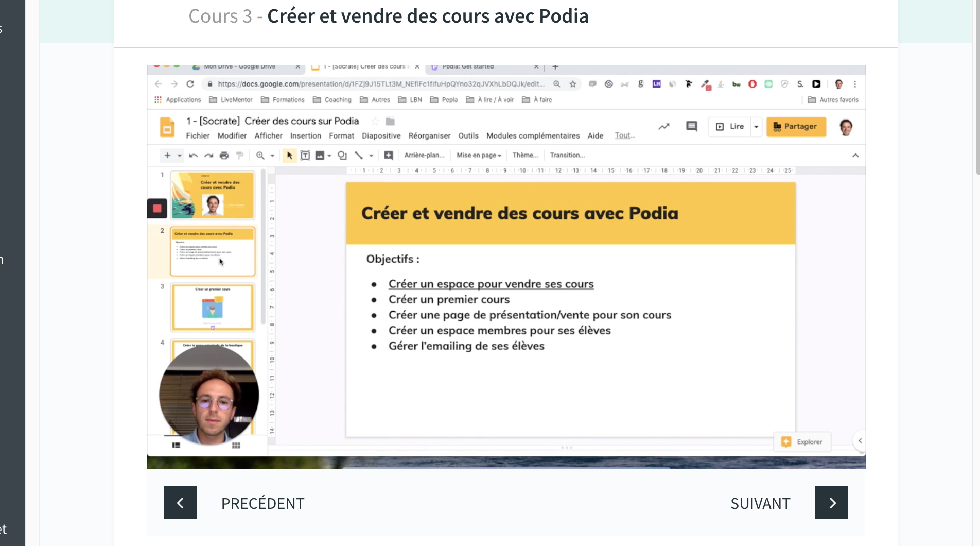This screenshot has height=546, width=980.
Task: Click the Google Slides logo icon
Action: point(167,127)
